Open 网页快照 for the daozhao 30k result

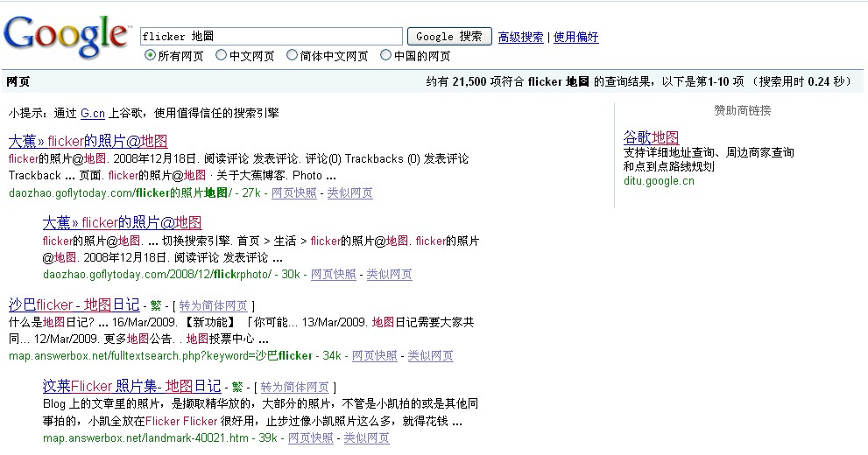(333, 274)
